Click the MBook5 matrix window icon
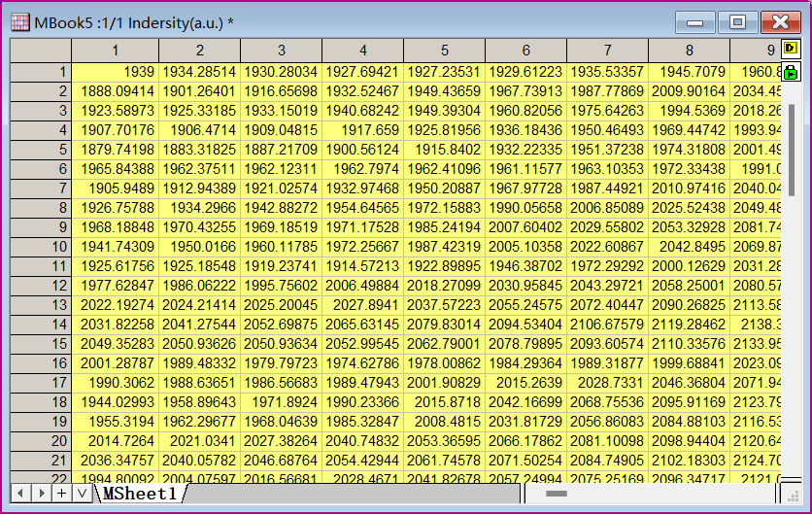This screenshot has width=812, height=514. [20, 21]
